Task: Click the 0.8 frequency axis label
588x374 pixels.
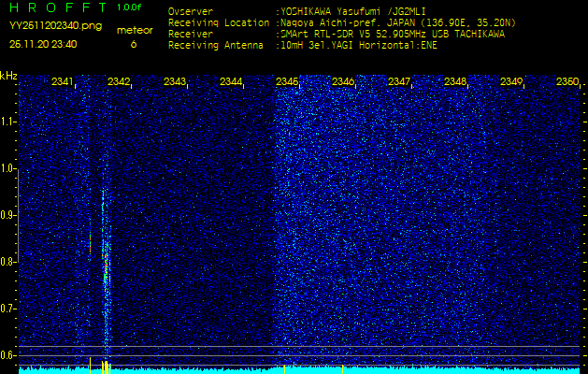Action: pyautogui.click(x=8, y=262)
